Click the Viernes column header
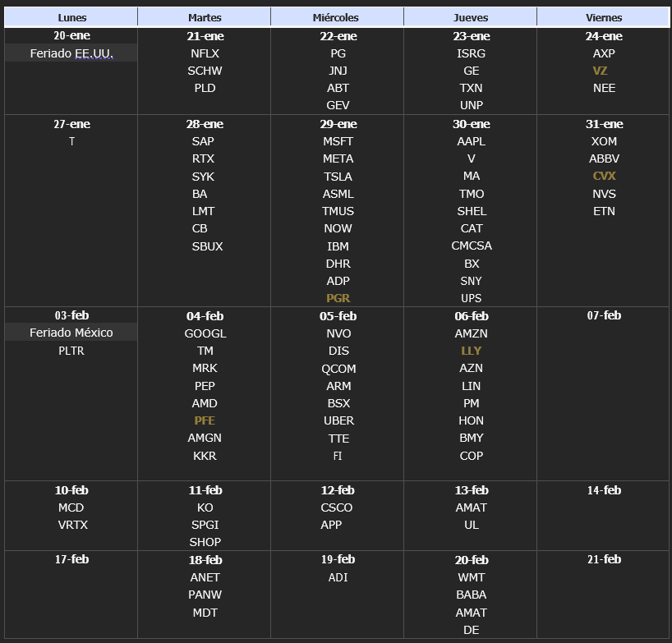Screen dimensions: 672x643 pos(604,17)
